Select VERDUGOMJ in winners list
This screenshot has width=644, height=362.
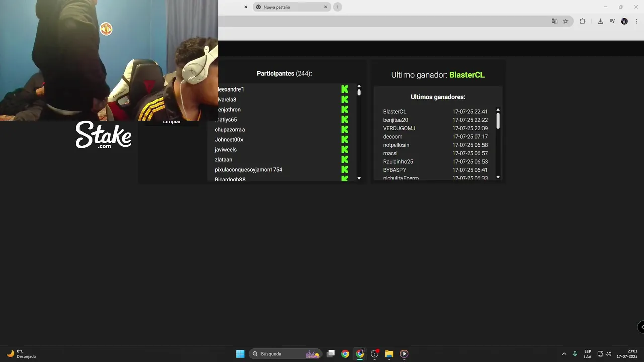[399, 128]
